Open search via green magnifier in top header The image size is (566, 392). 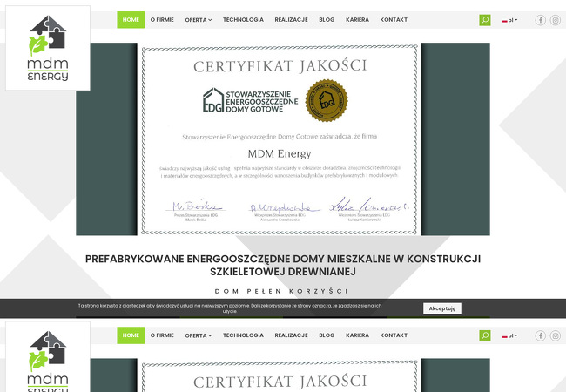tap(485, 20)
